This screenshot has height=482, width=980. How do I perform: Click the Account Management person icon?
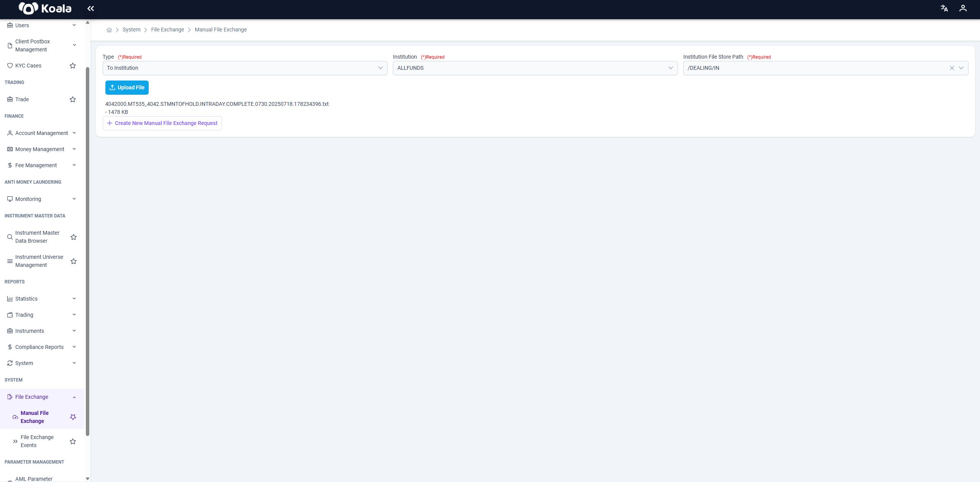[x=10, y=133]
